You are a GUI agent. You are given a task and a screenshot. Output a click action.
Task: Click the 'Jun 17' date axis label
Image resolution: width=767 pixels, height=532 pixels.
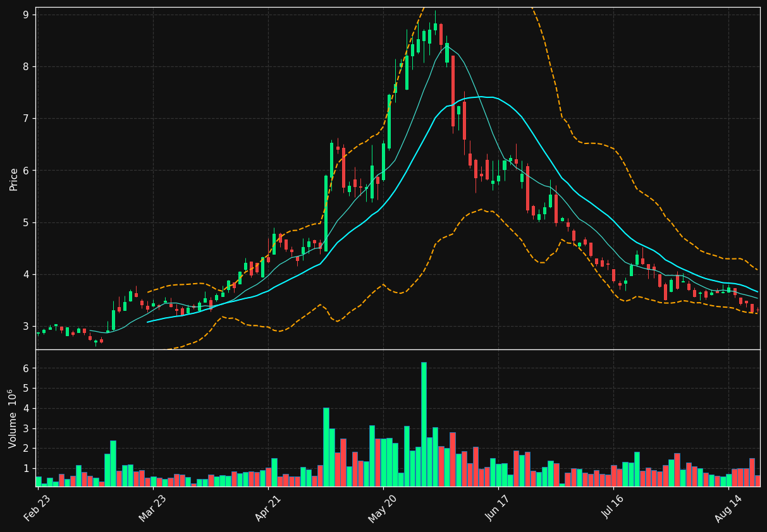click(498, 508)
